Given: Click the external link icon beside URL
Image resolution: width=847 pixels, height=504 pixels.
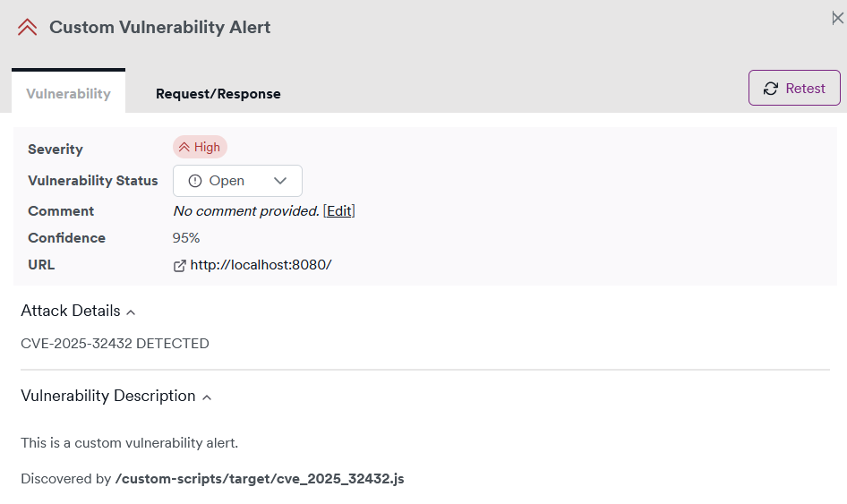Looking at the screenshot, I should [x=179, y=266].
